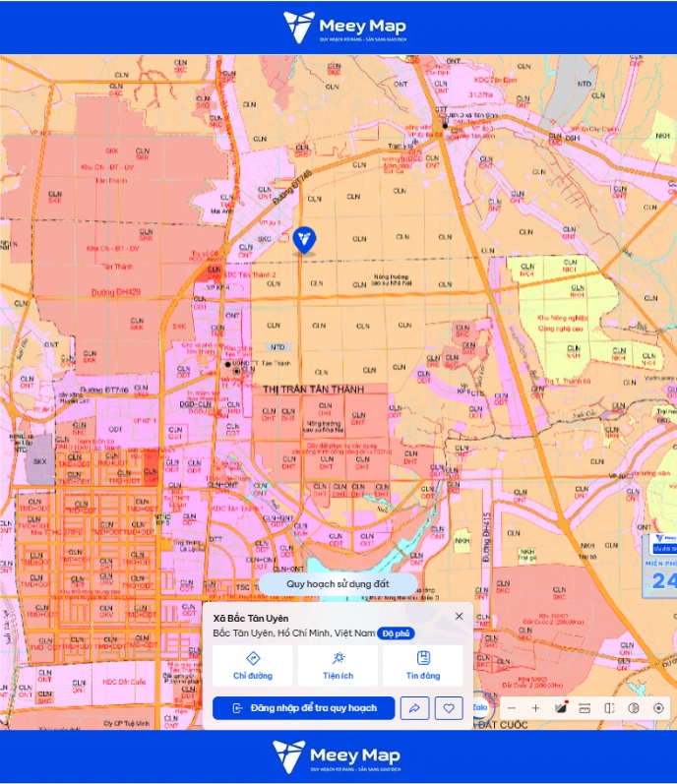Screen dimensions: 677x784
Task: Open the Chỉ đường directions option
Action: point(253,666)
